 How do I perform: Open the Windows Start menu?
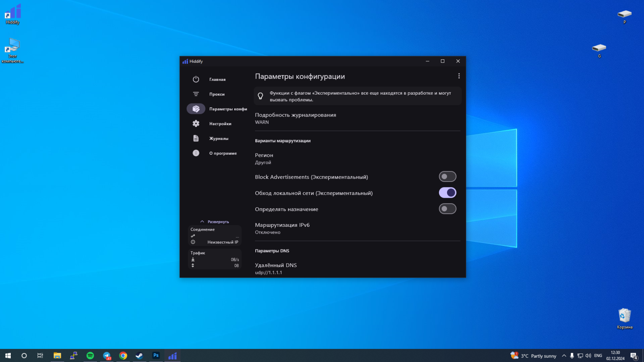point(8,355)
